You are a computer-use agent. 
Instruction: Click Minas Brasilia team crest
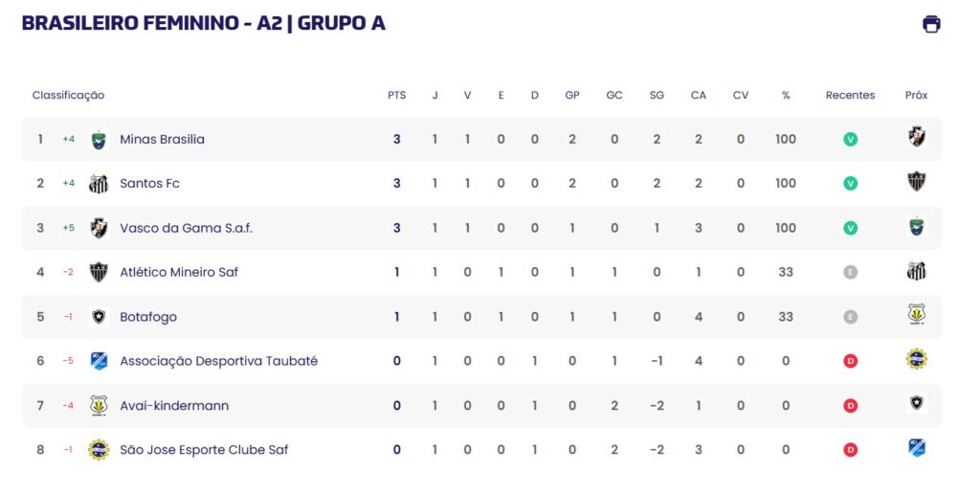click(99, 140)
